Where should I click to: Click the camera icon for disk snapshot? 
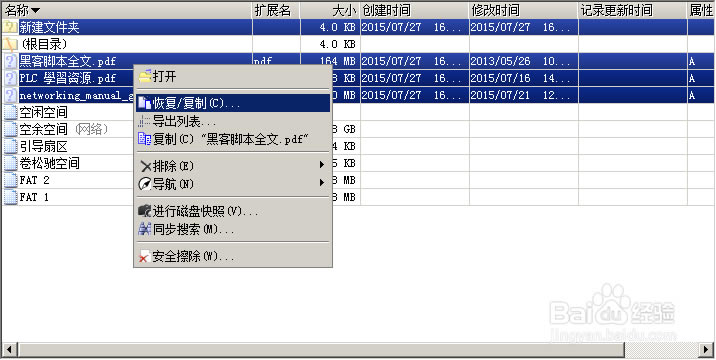click(145, 211)
